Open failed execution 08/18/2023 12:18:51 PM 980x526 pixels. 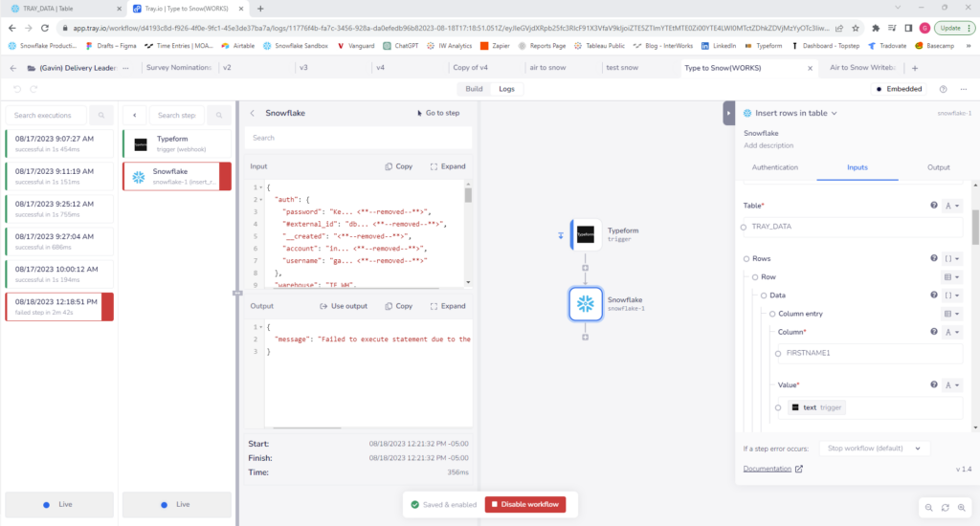59,307
